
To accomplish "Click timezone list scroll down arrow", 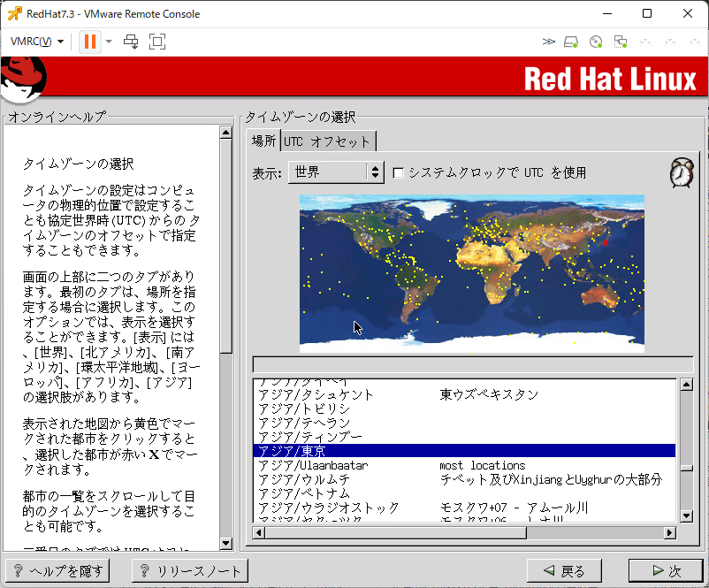I will click(686, 515).
